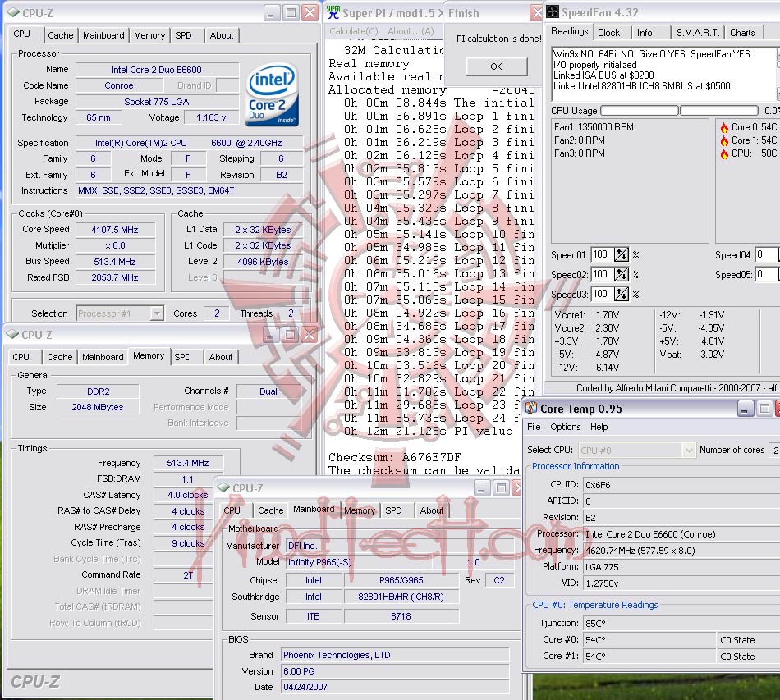The height and width of the screenshot is (700, 780).
Task: Click the Channels # value Dual
Action: (x=268, y=391)
